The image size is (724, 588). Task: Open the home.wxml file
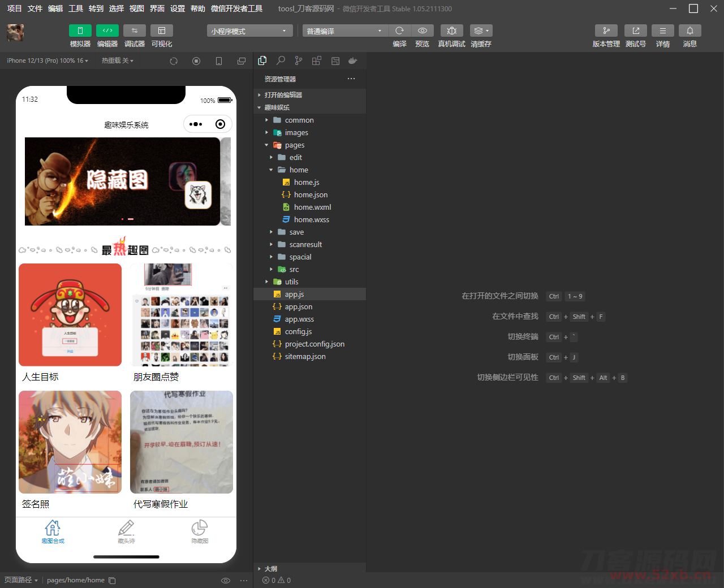(x=311, y=207)
